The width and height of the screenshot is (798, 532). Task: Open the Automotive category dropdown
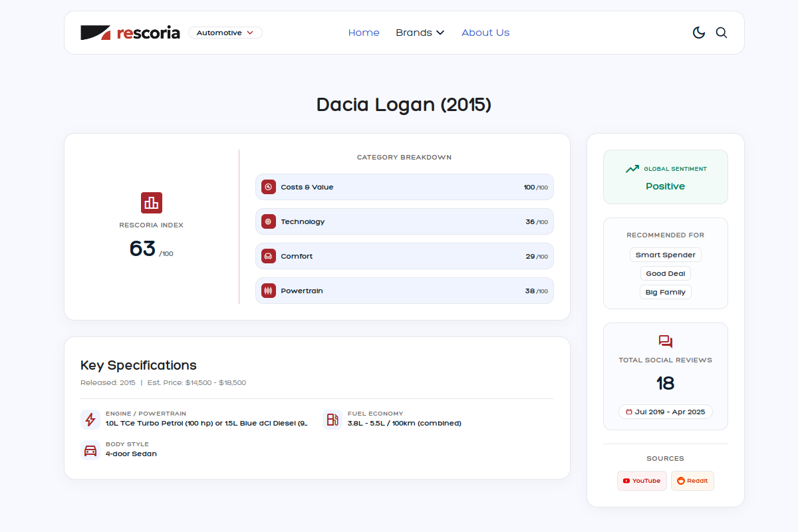coord(225,33)
